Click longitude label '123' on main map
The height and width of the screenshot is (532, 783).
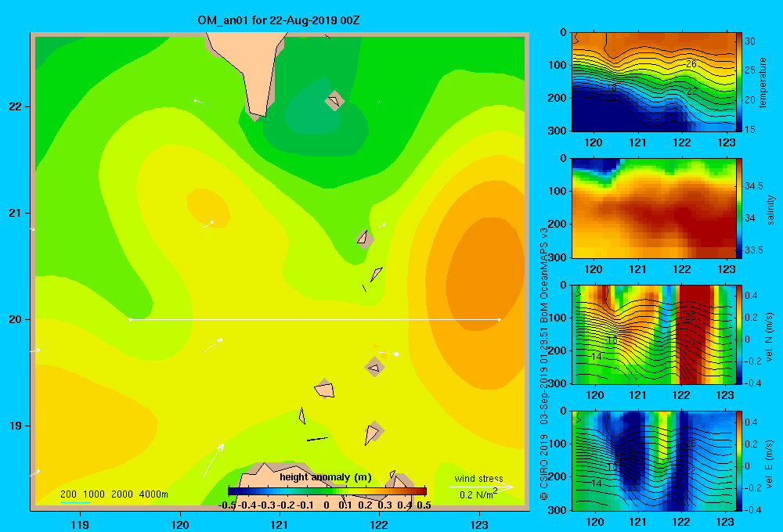click(x=479, y=524)
